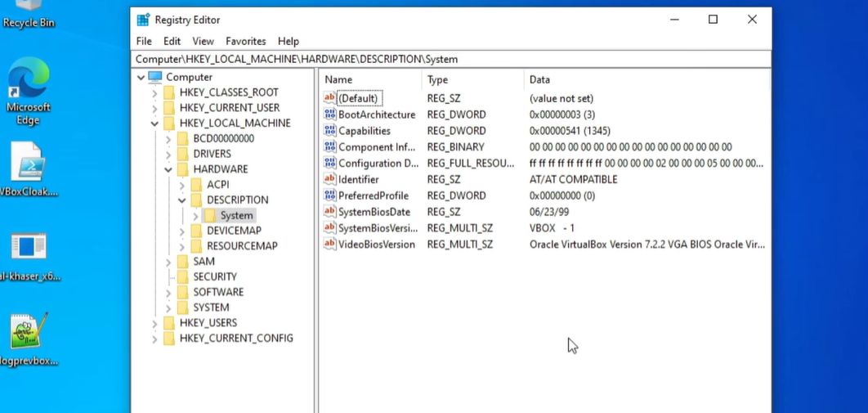Expand the SOFTWARE key arrow

click(x=168, y=292)
